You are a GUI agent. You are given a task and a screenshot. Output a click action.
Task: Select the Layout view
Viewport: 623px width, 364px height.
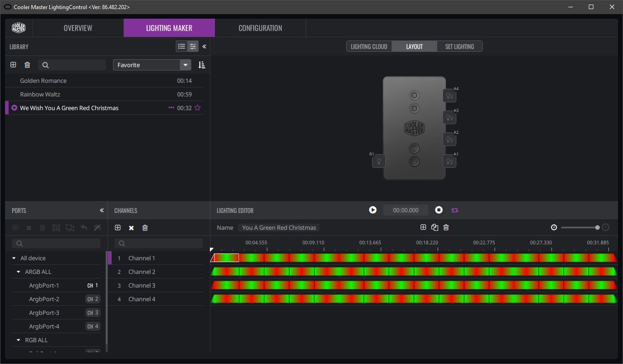point(414,46)
